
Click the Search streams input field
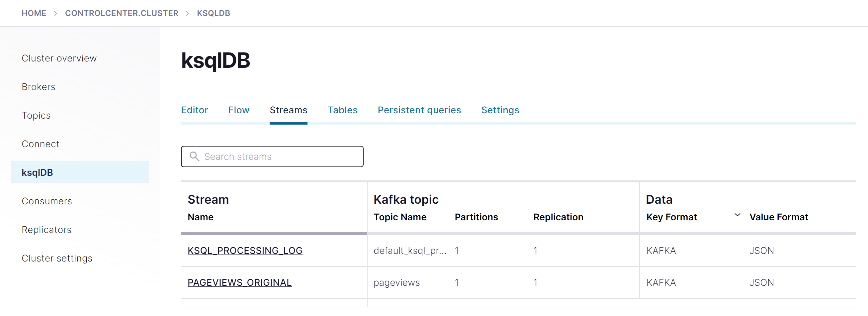[280, 157]
